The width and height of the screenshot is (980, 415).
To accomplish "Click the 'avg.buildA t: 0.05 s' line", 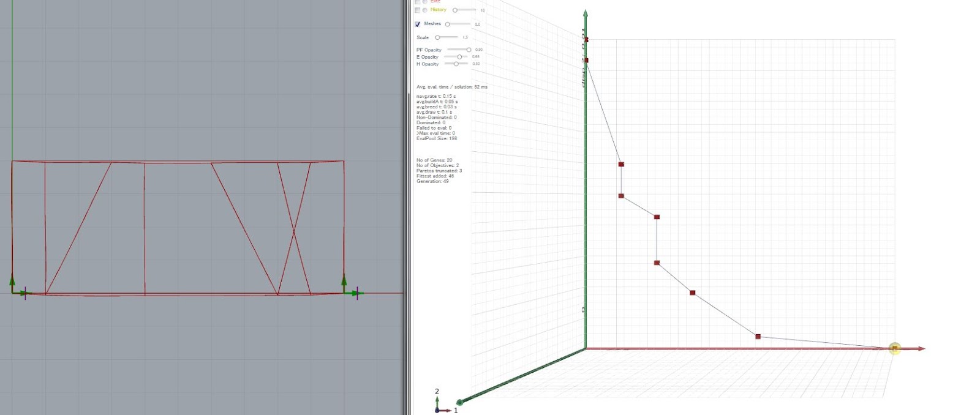I will click(437, 102).
